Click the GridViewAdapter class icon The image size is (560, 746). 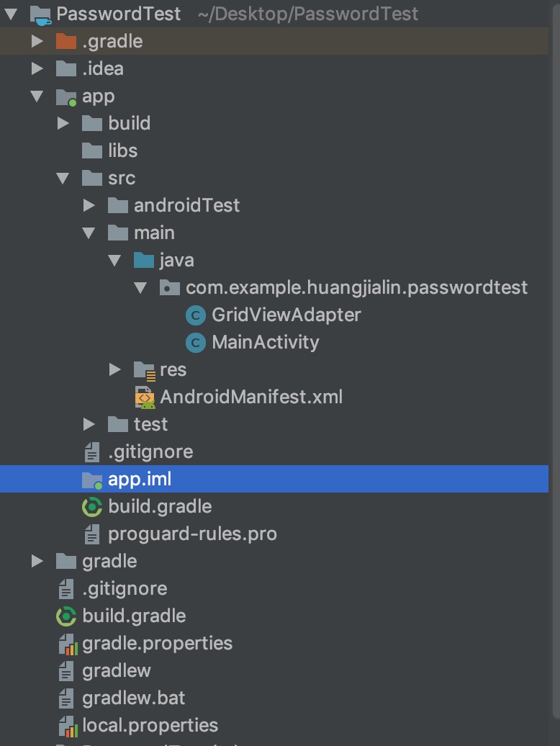pos(195,315)
